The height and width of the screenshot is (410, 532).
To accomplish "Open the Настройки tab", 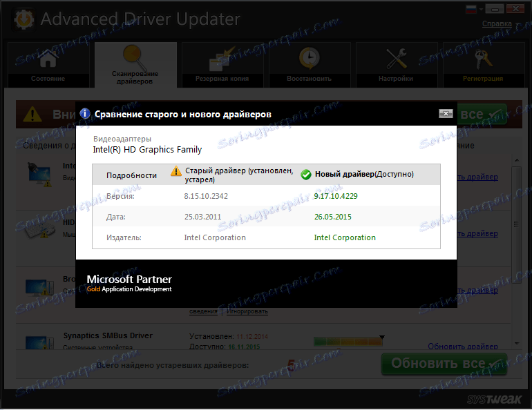I will [397, 65].
